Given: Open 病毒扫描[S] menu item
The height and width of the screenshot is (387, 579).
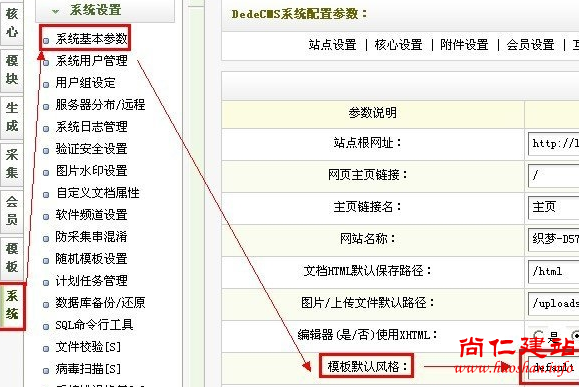Looking at the screenshot, I should tap(88, 369).
